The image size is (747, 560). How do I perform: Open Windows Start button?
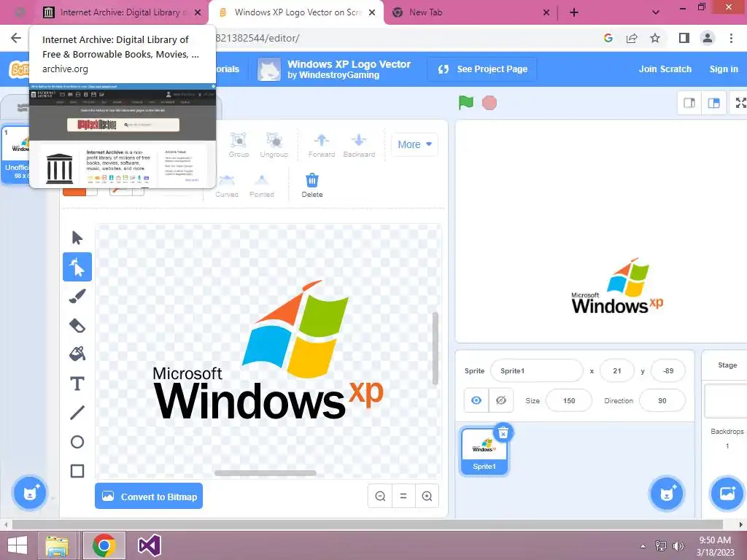[x=18, y=545]
